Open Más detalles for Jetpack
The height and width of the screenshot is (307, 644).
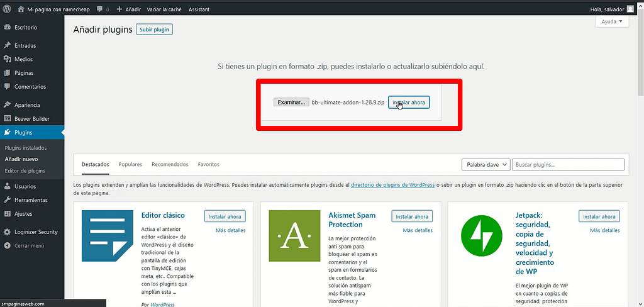[605, 230]
